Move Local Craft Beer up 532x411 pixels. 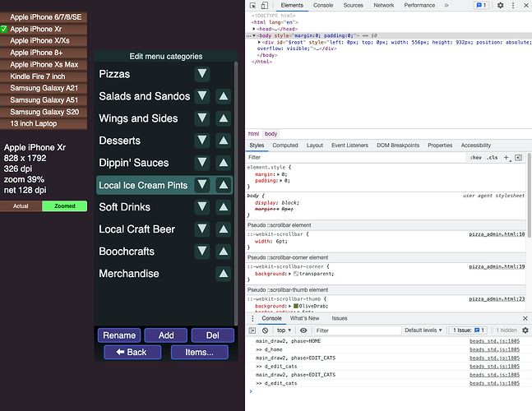pyautogui.click(x=224, y=229)
